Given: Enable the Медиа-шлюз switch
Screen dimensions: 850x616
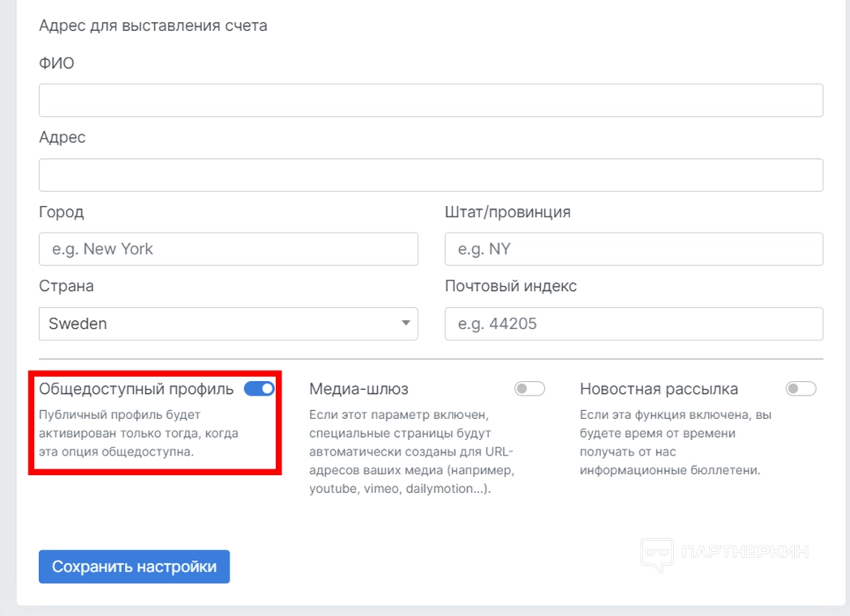Looking at the screenshot, I should [x=530, y=389].
